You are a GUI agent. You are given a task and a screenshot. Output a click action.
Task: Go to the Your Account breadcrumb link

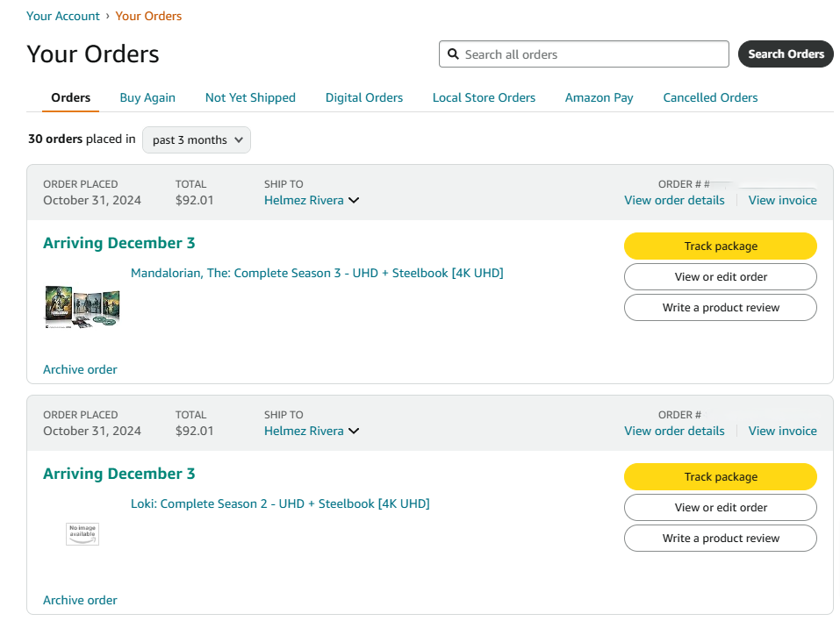(63, 16)
